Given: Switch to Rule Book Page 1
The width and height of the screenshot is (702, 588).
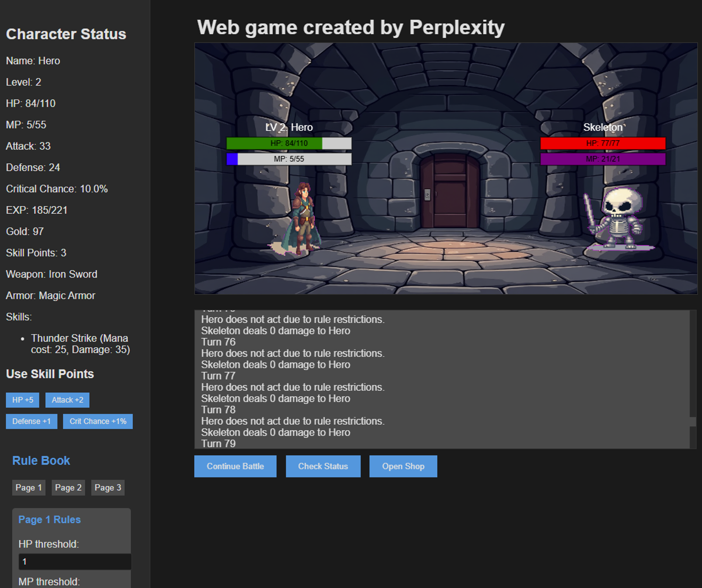Looking at the screenshot, I should (x=29, y=488).
